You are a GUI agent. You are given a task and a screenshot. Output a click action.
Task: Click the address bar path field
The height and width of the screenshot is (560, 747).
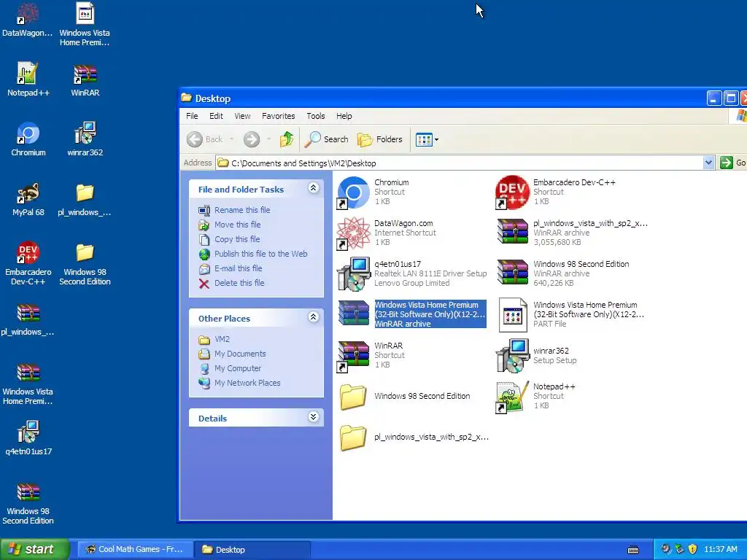(x=460, y=163)
